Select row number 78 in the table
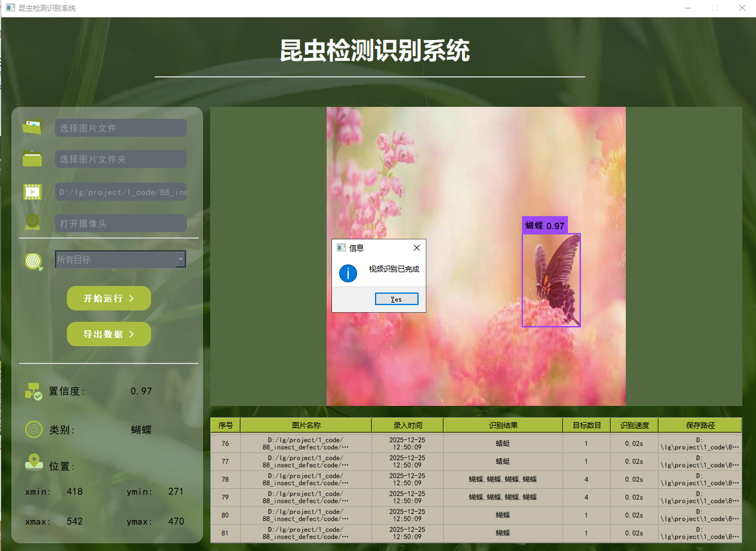 point(225,479)
